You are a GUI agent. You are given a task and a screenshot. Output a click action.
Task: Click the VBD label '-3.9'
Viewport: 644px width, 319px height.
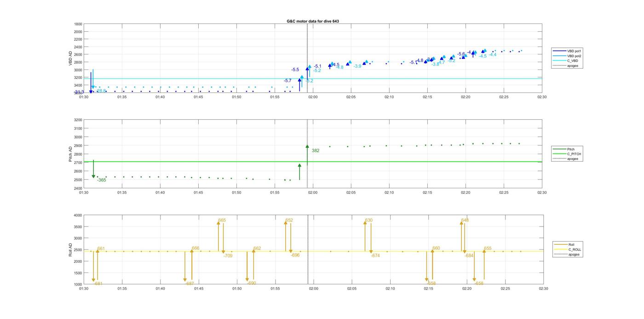click(x=357, y=66)
